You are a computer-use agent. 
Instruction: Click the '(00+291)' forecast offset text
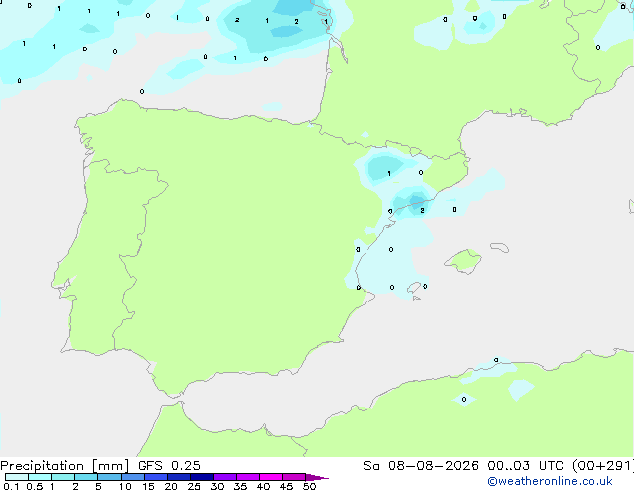coord(603,466)
